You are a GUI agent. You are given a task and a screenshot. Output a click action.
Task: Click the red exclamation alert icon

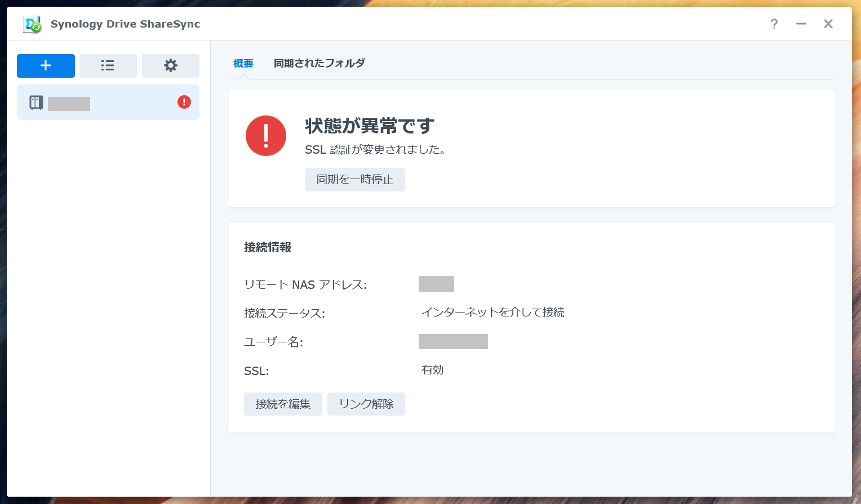click(x=265, y=136)
